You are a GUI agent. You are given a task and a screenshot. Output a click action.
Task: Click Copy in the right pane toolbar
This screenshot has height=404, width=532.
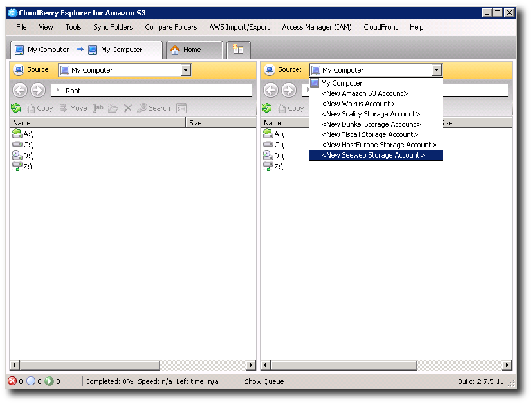pyautogui.click(x=290, y=108)
